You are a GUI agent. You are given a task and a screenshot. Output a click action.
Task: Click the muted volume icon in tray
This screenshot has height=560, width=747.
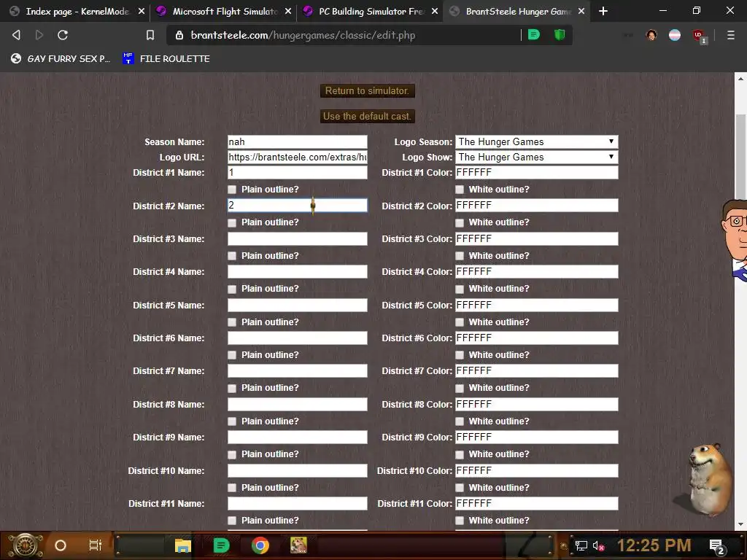click(599, 545)
